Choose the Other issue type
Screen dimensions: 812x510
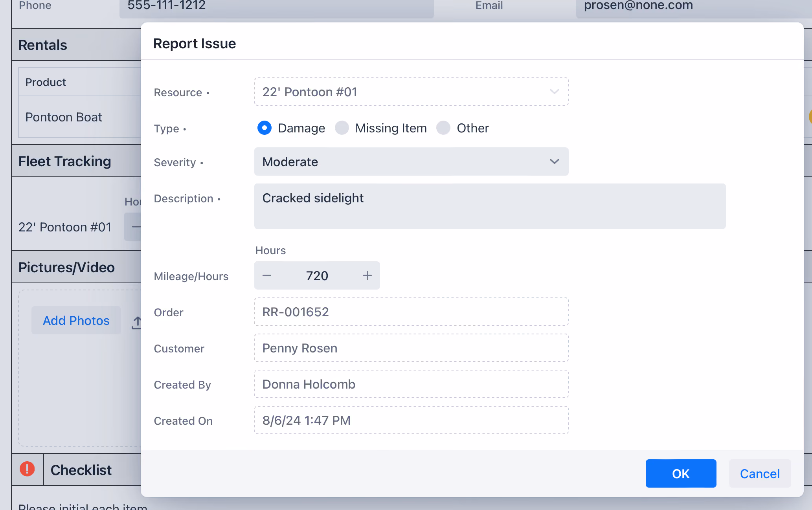443,128
